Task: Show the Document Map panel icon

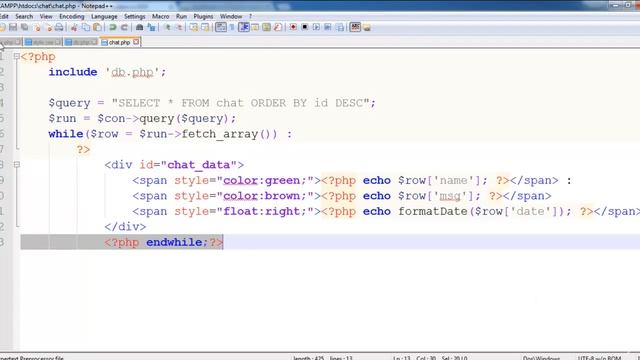Action: [266, 27]
